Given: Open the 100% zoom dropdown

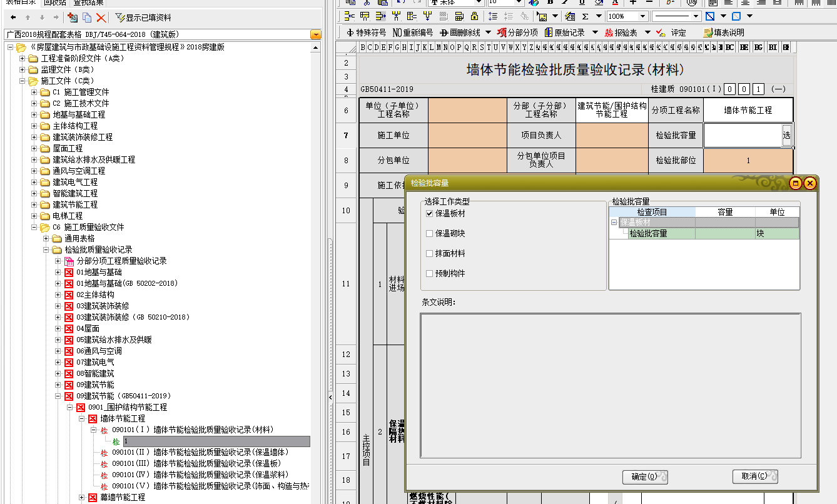Looking at the screenshot, I should point(642,16).
